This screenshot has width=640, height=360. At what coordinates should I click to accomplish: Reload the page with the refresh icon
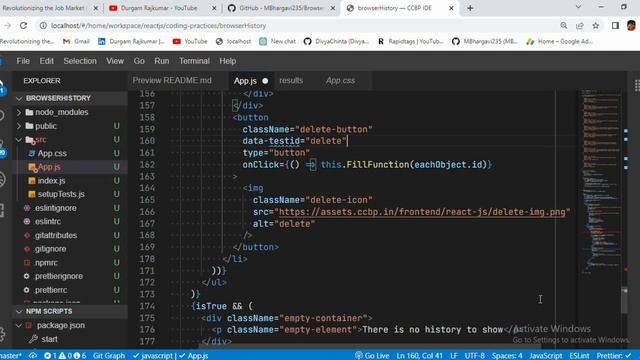point(23,25)
